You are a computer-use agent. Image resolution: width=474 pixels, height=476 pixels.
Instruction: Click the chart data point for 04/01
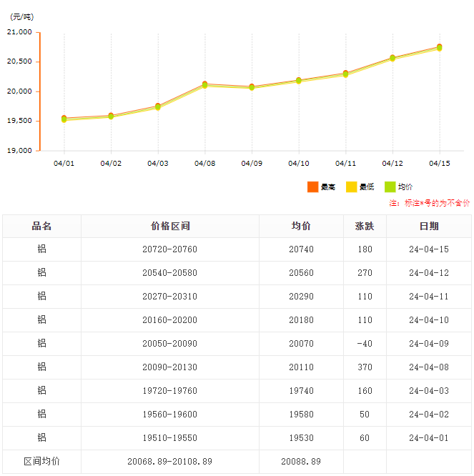64,119
